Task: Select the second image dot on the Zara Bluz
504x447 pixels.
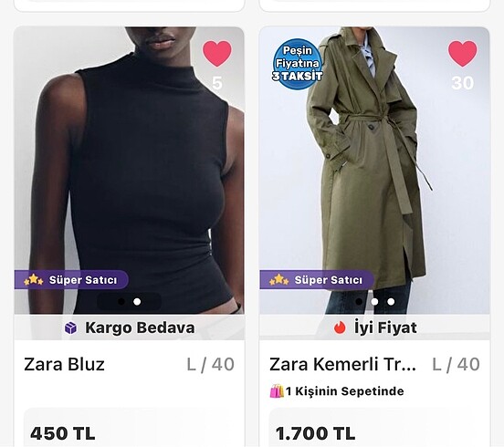Action: click(137, 302)
